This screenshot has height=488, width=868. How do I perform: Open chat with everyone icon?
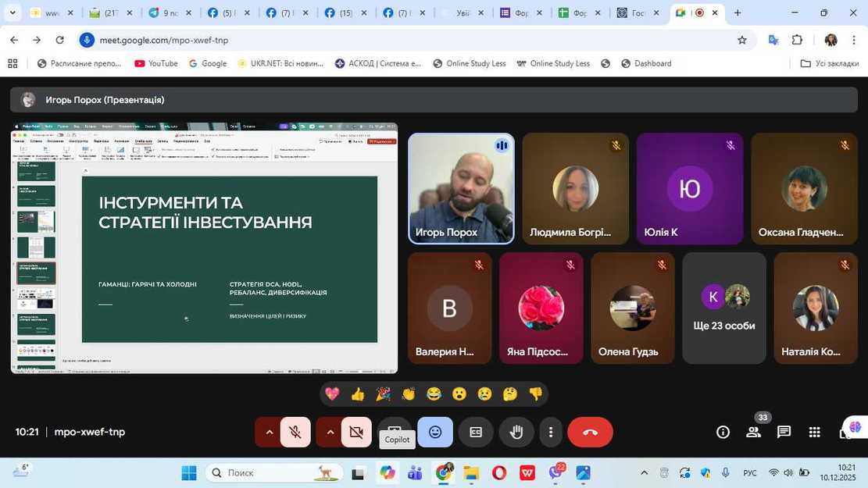(784, 432)
